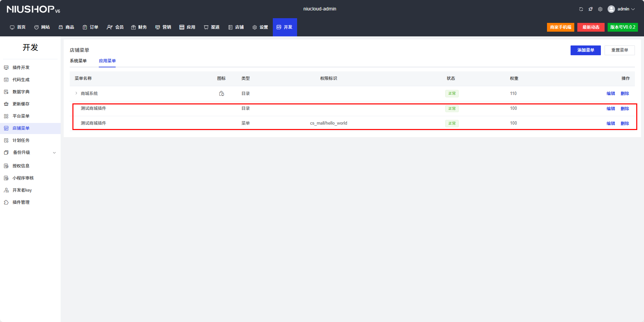Click the green 版本号V0.0.2 badge

[x=622, y=27]
